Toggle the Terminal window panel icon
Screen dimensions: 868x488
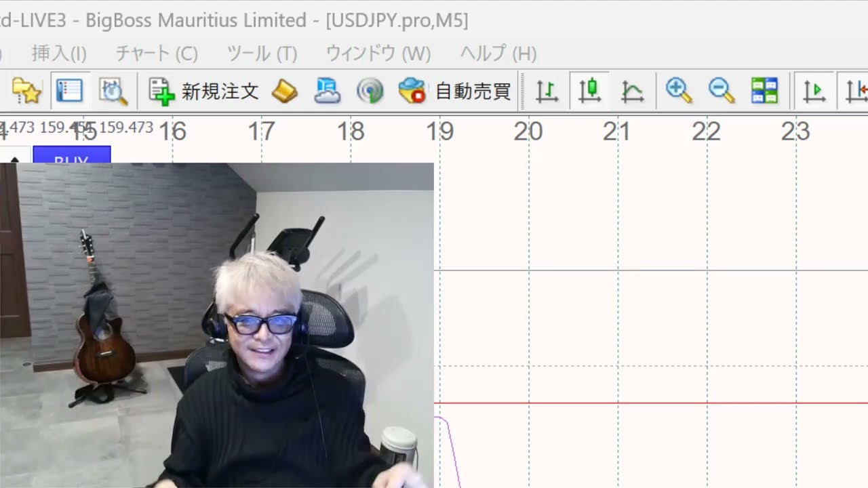click(x=70, y=91)
